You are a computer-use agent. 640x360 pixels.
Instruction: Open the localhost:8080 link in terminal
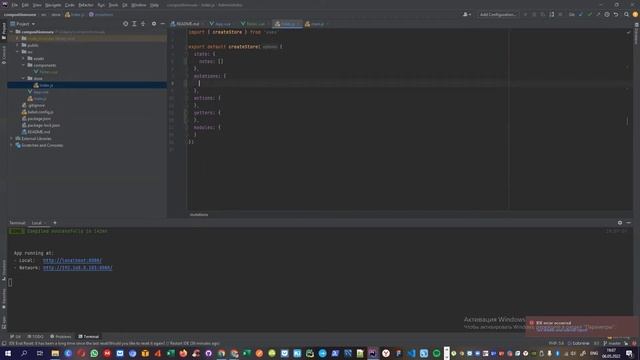pos(72,260)
